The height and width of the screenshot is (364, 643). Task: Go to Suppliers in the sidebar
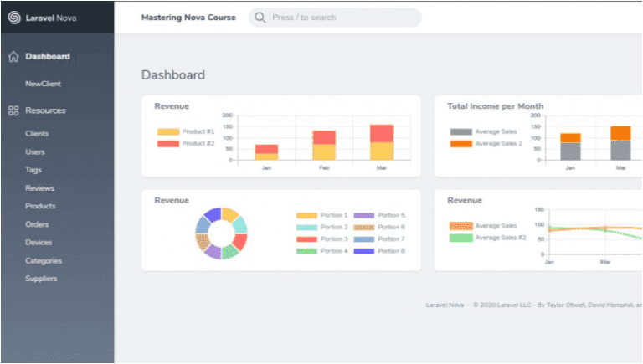tap(41, 279)
